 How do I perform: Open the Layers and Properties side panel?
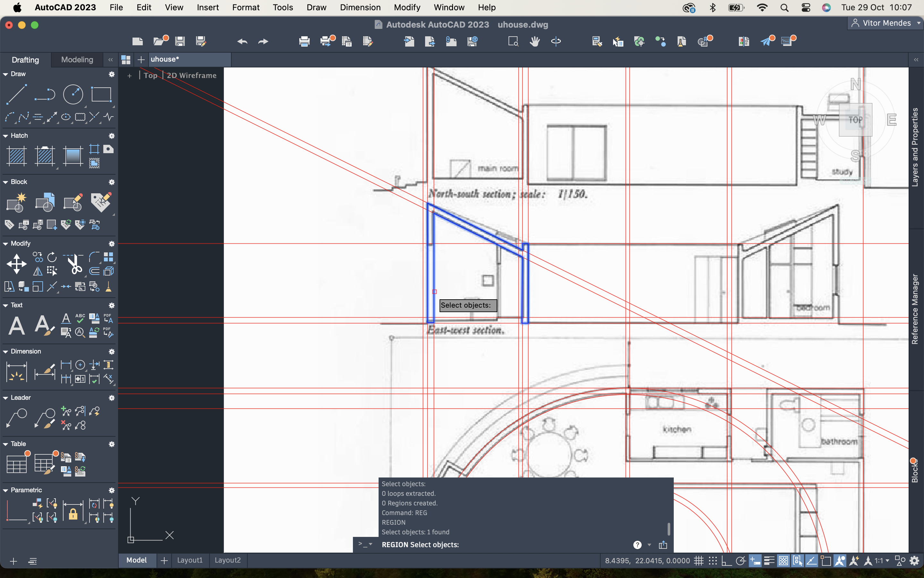point(915,147)
